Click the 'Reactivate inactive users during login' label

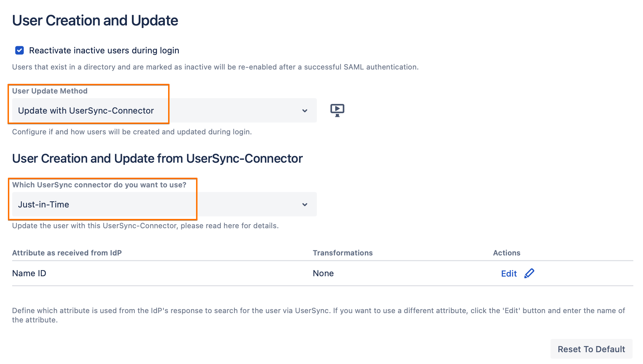[x=104, y=51]
